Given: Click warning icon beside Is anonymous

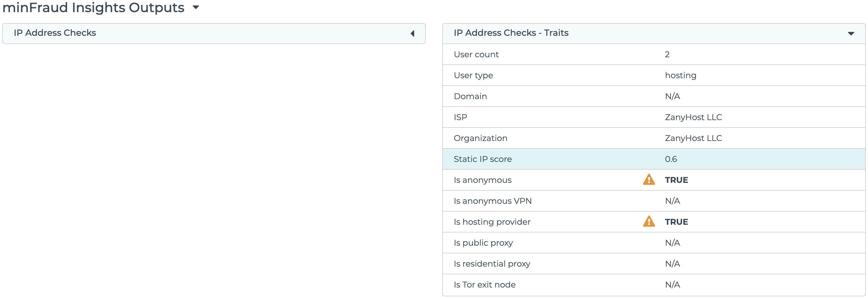Looking at the screenshot, I should coord(649,180).
